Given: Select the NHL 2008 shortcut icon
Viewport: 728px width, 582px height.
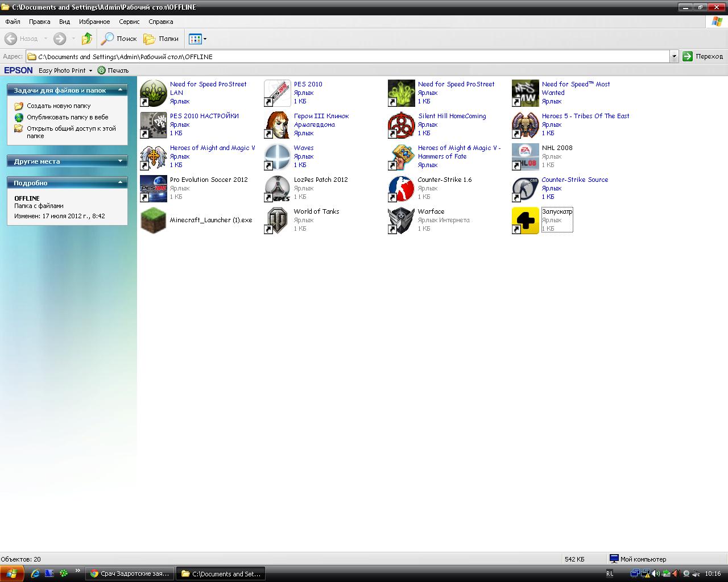Looking at the screenshot, I should pyautogui.click(x=526, y=157).
